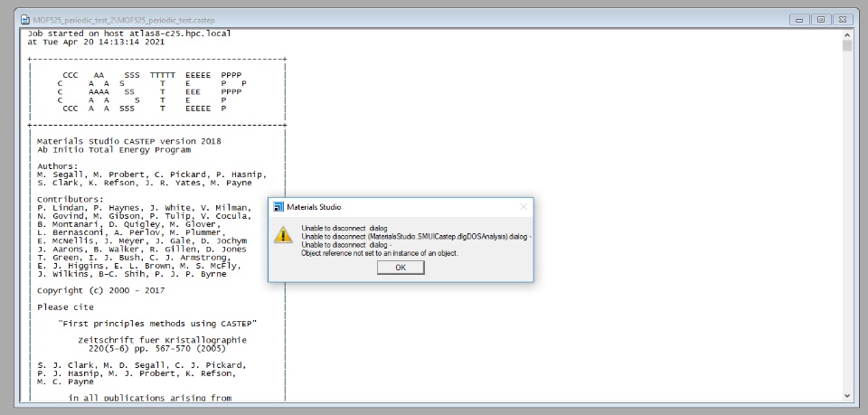Click the warning triangle icon in the dialog
Screen dimensions: 868x415
[283, 234]
